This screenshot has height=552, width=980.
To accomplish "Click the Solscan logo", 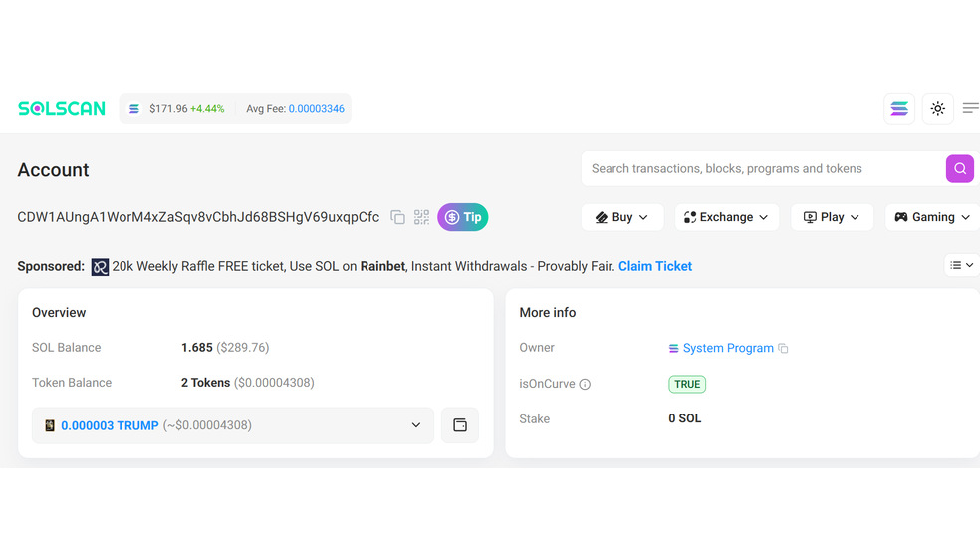I will click(x=62, y=109).
